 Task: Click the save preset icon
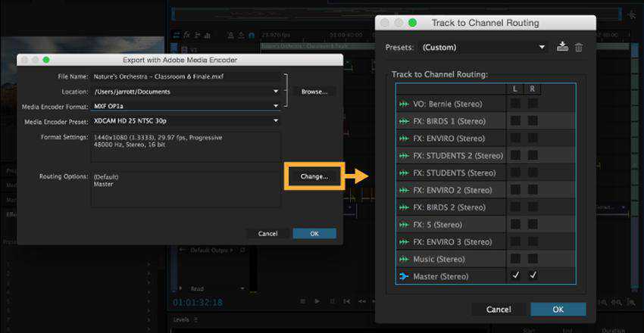(561, 47)
